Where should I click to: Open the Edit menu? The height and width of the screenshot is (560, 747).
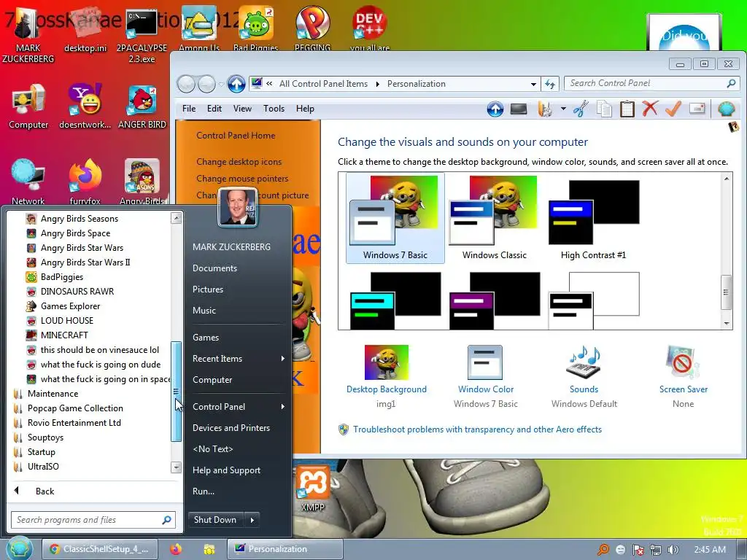tap(214, 109)
